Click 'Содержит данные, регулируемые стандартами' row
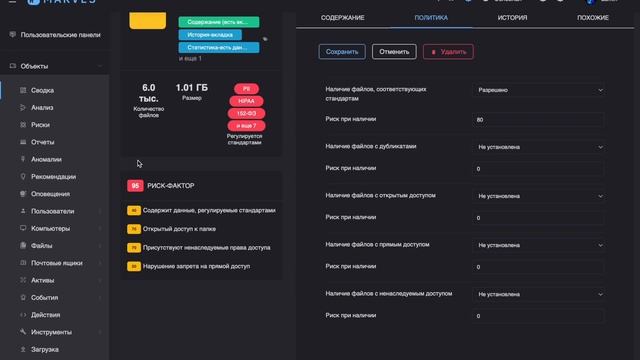The width and height of the screenshot is (640, 360). [202, 211]
